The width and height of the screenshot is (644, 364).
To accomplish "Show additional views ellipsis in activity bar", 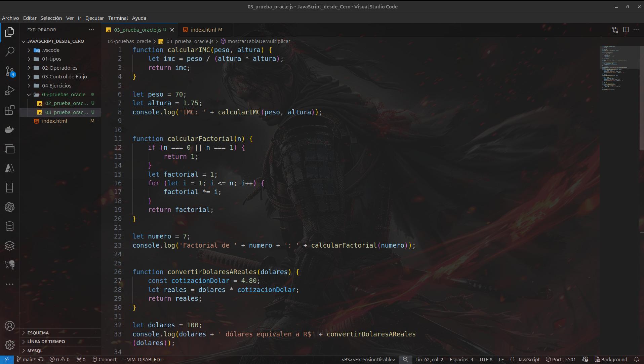I will pyautogui.click(x=10, y=284).
